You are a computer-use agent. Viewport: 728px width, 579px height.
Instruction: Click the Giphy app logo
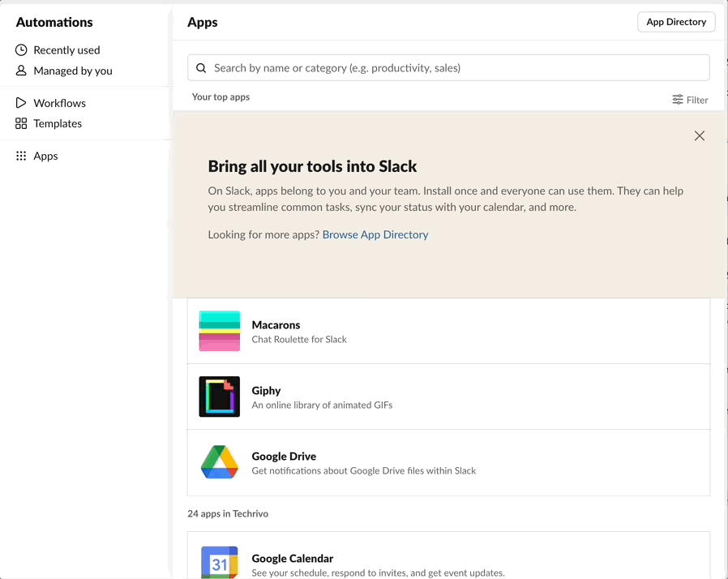point(220,397)
